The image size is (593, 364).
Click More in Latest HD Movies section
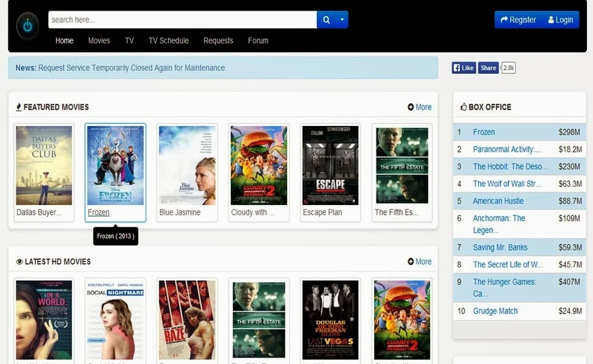420,261
